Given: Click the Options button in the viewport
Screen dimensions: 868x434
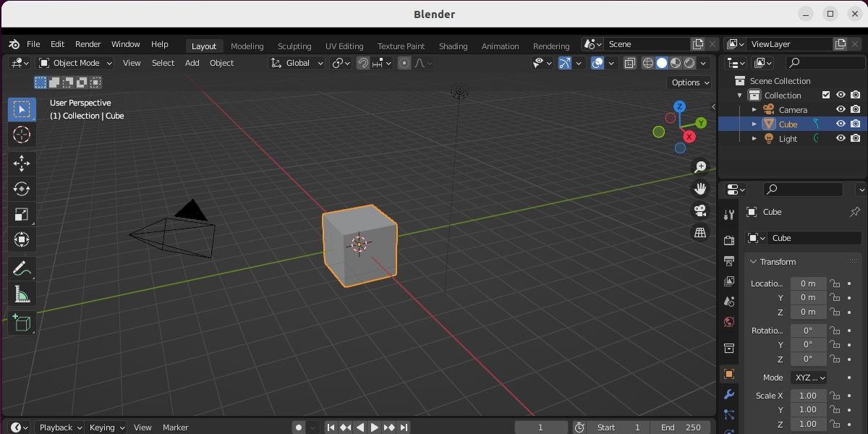Looking at the screenshot, I should pos(688,82).
